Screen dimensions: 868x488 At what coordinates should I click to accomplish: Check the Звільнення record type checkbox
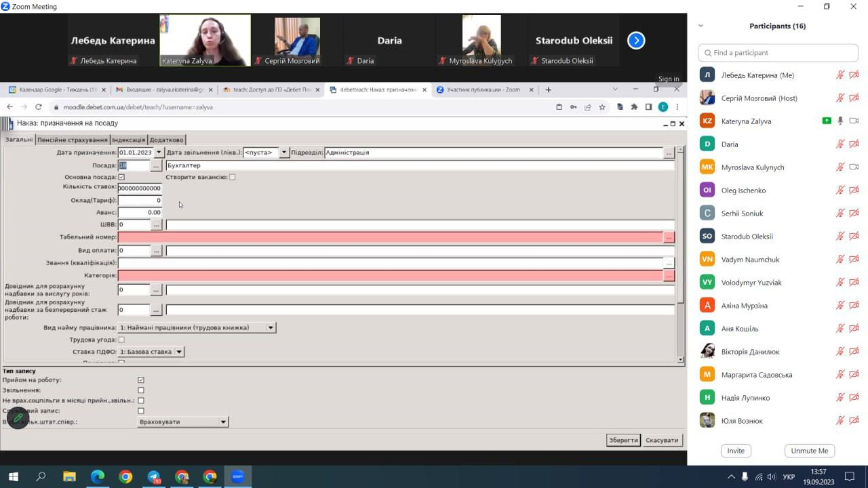141,390
